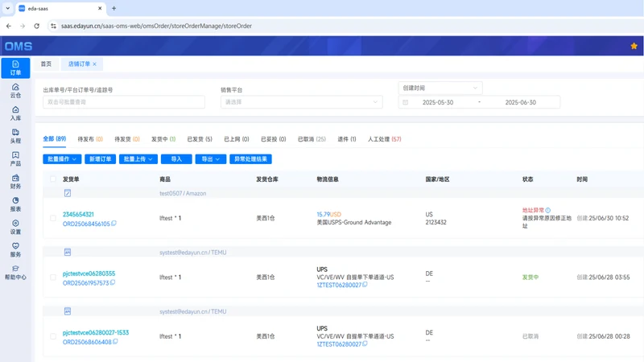Open the 服务 sidebar icon
Viewport: 644px width, 362px height.
(x=15, y=249)
